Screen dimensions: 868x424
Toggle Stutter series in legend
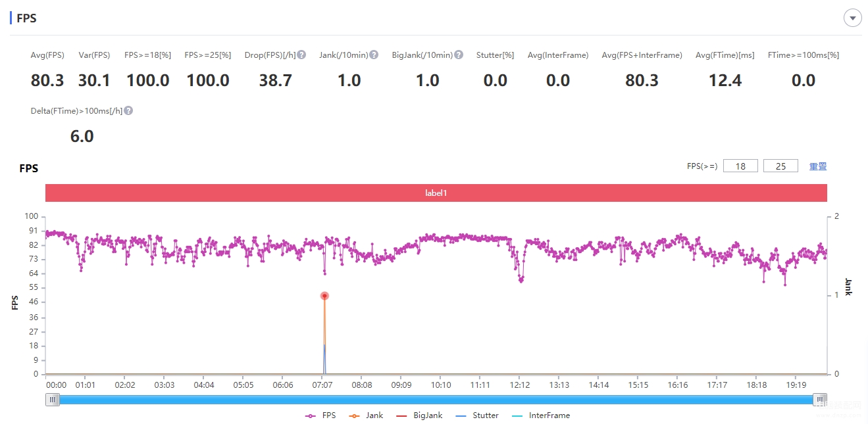[x=477, y=415]
